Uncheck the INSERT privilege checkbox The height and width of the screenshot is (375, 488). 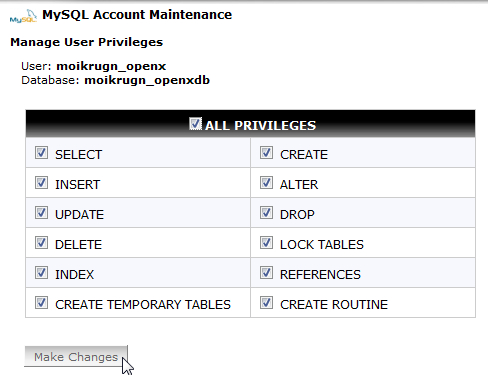pos(41,183)
